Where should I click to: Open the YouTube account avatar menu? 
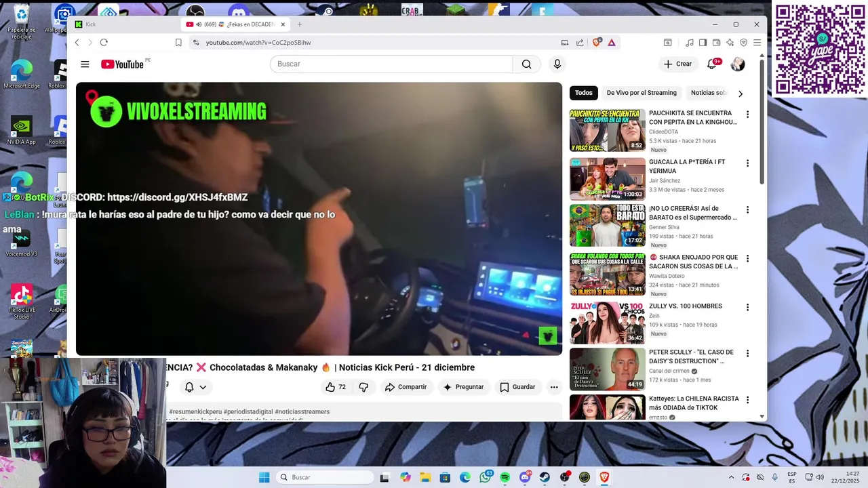click(x=738, y=64)
